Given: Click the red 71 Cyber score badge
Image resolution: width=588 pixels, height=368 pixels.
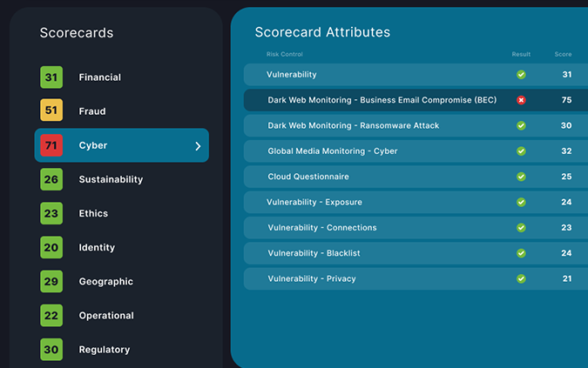Looking at the screenshot, I should pyautogui.click(x=51, y=145).
